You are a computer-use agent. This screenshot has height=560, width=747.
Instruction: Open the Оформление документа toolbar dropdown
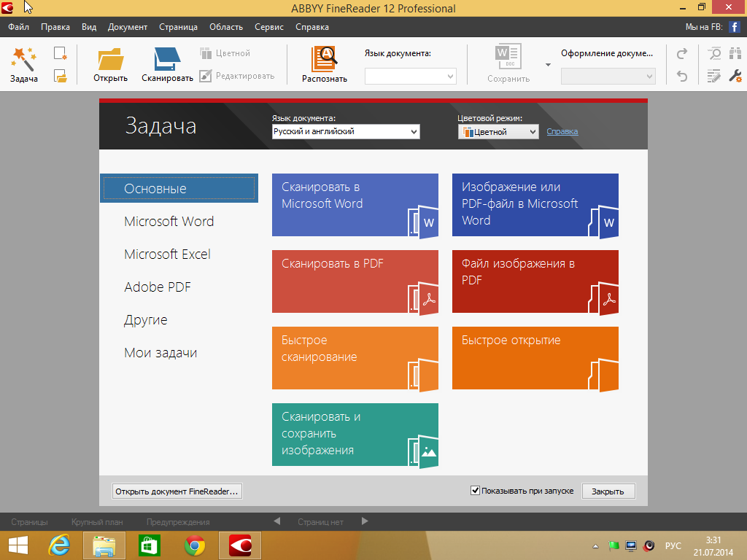point(608,76)
